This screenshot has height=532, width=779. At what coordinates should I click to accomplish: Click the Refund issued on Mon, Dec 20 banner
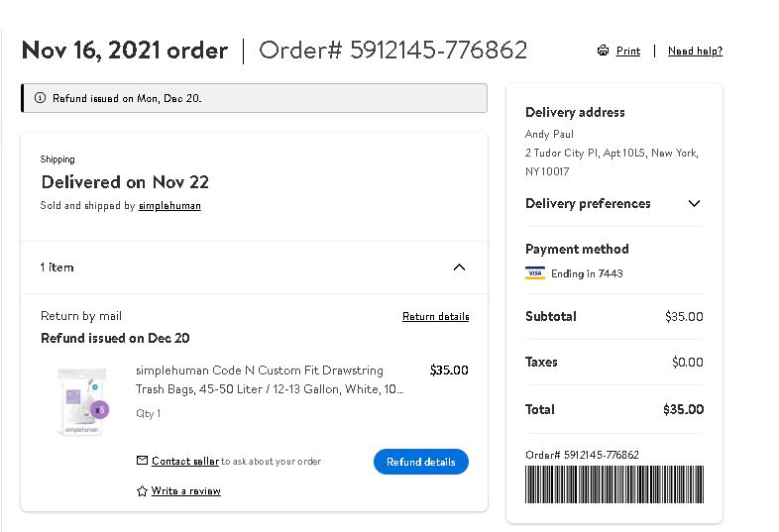[254, 98]
